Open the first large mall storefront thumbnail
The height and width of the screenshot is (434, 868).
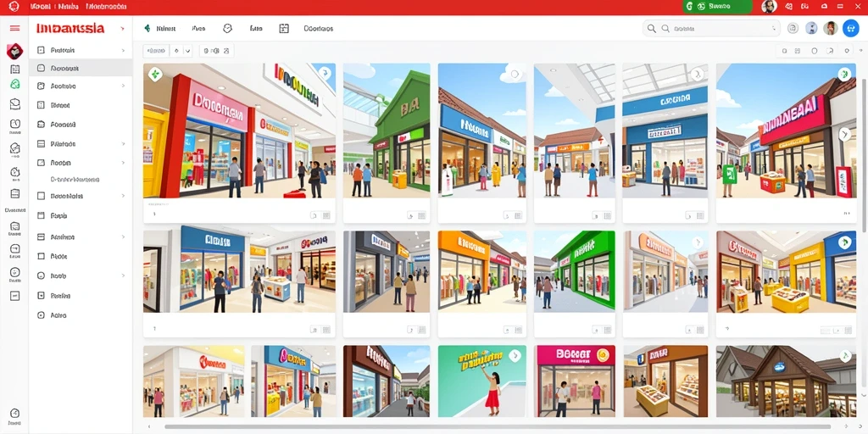(x=239, y=131)
